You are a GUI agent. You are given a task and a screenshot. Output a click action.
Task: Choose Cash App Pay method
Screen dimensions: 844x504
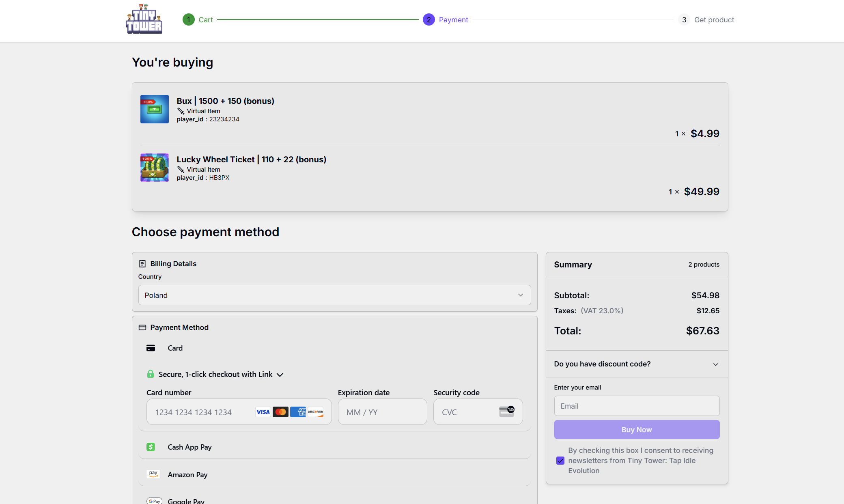(x=334, y=447)
